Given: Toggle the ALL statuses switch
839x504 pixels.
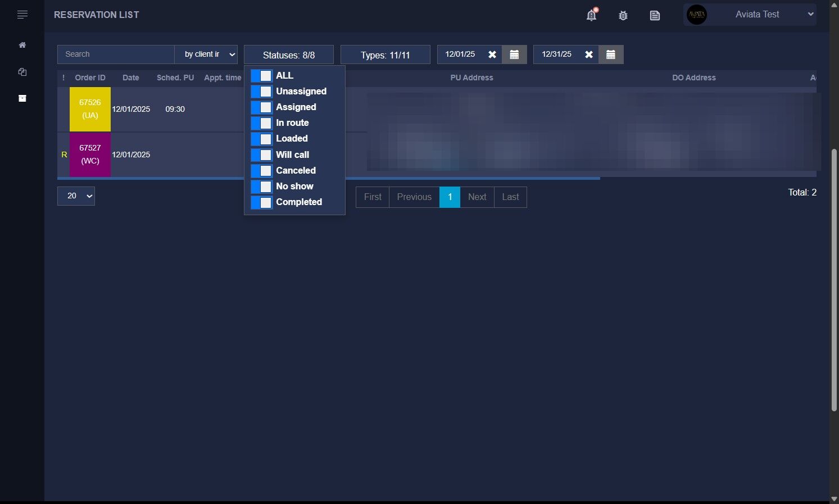Looking at the screenshot, I should click(262, 76).
